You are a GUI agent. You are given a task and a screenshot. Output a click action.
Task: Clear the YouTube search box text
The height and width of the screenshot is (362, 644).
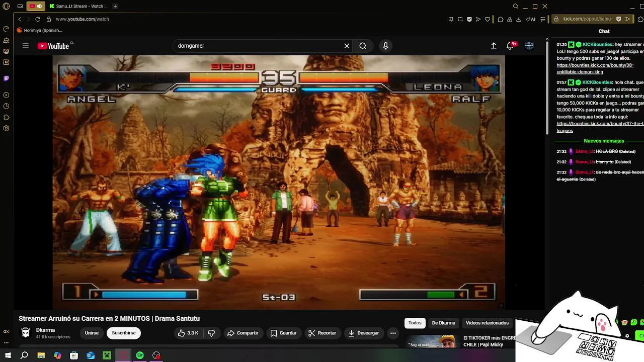pyautogui.click(x=347, y=46)
